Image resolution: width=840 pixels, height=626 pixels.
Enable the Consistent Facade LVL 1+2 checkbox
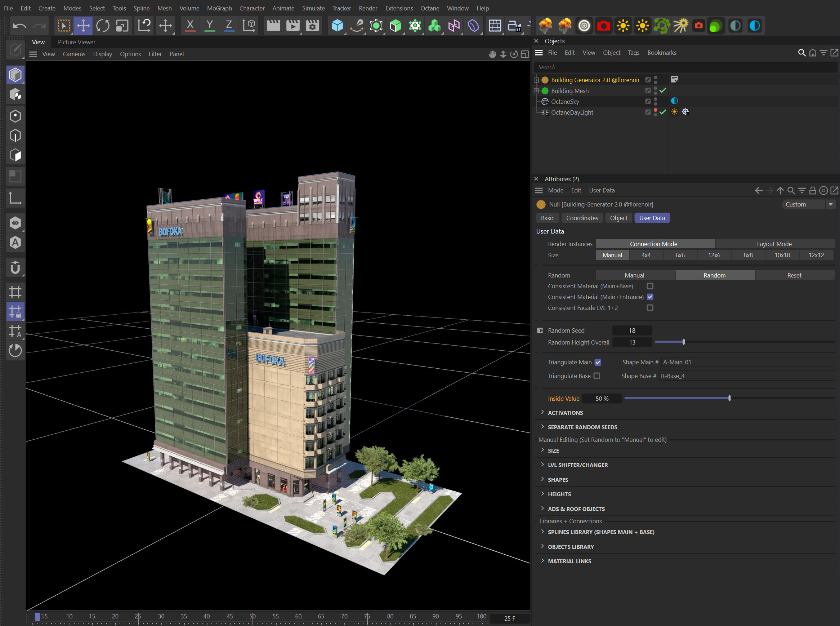point(650,308)
